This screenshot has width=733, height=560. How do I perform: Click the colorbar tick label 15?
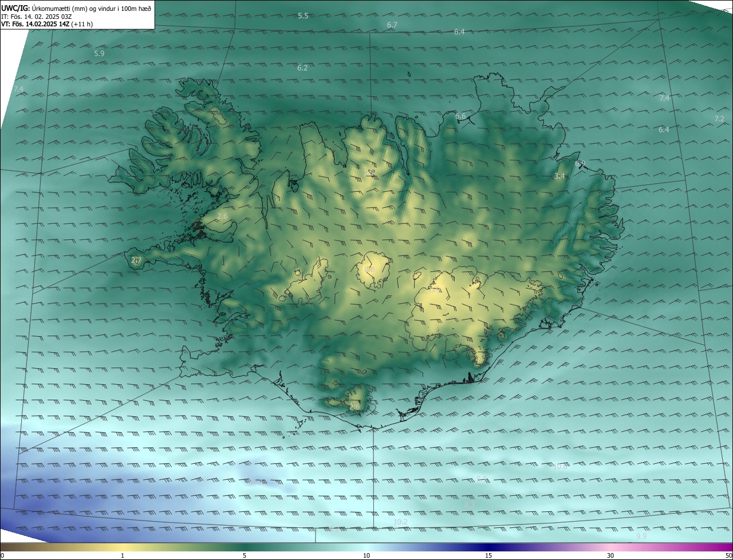click(x=488, y=555)
